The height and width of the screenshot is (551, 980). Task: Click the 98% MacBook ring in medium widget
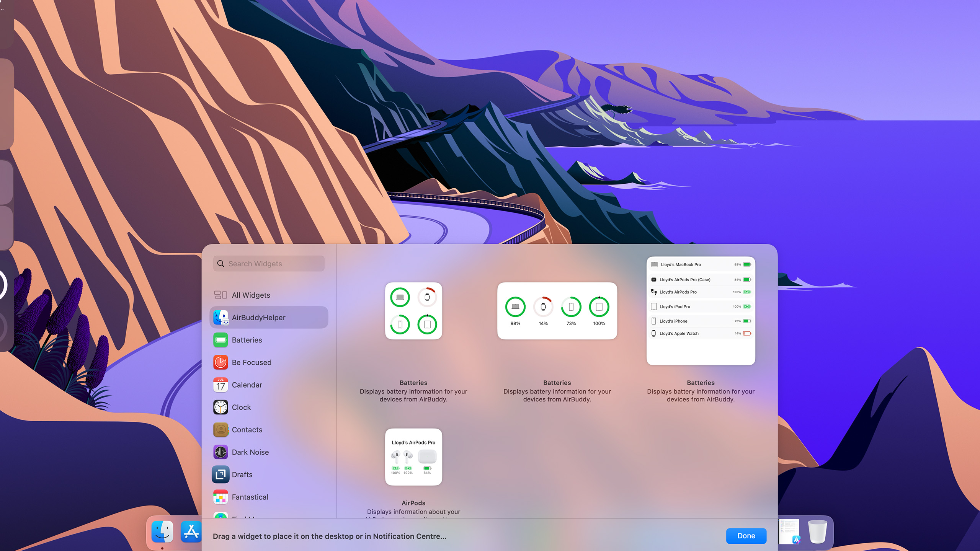pyautogui.click(x=515, y=306)
